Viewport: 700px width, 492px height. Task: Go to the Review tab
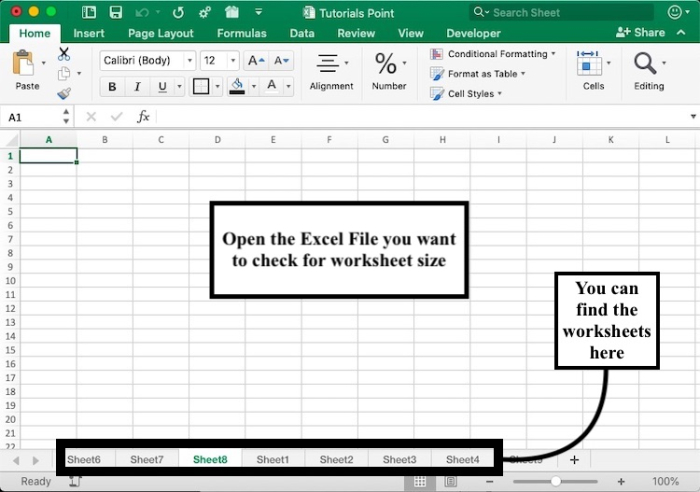coord(356,33)
